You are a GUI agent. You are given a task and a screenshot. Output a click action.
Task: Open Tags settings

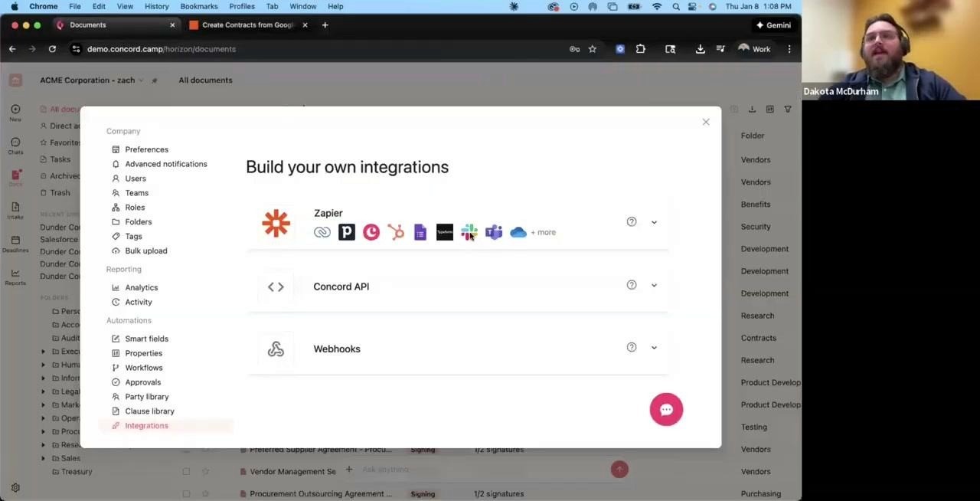[133, 237]
